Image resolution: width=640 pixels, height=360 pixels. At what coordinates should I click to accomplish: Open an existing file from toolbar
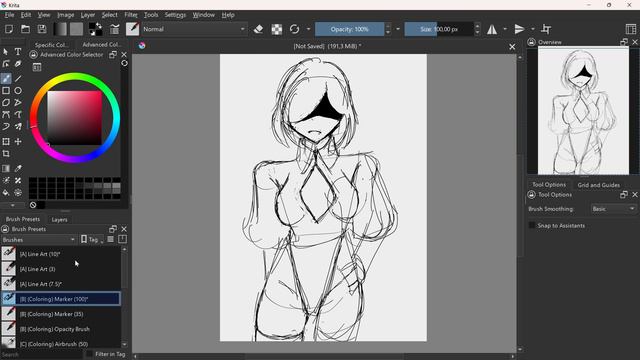coord(25,29)
